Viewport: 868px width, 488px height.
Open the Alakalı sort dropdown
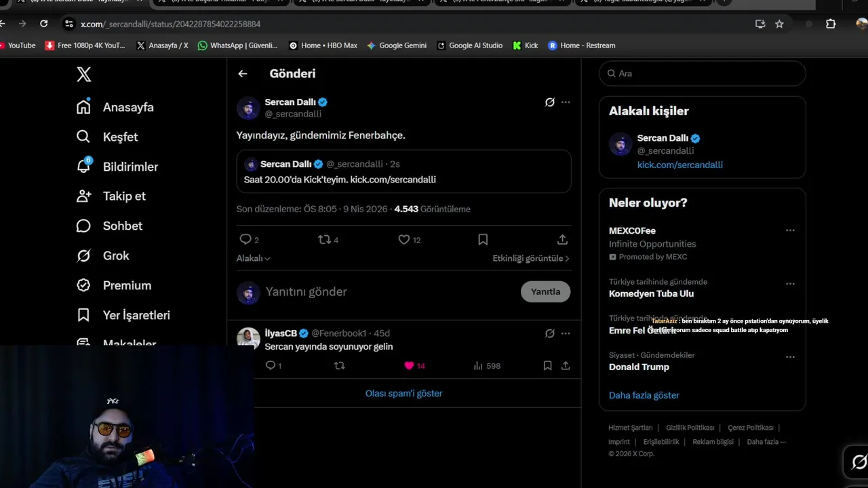[x=253, y=258]
